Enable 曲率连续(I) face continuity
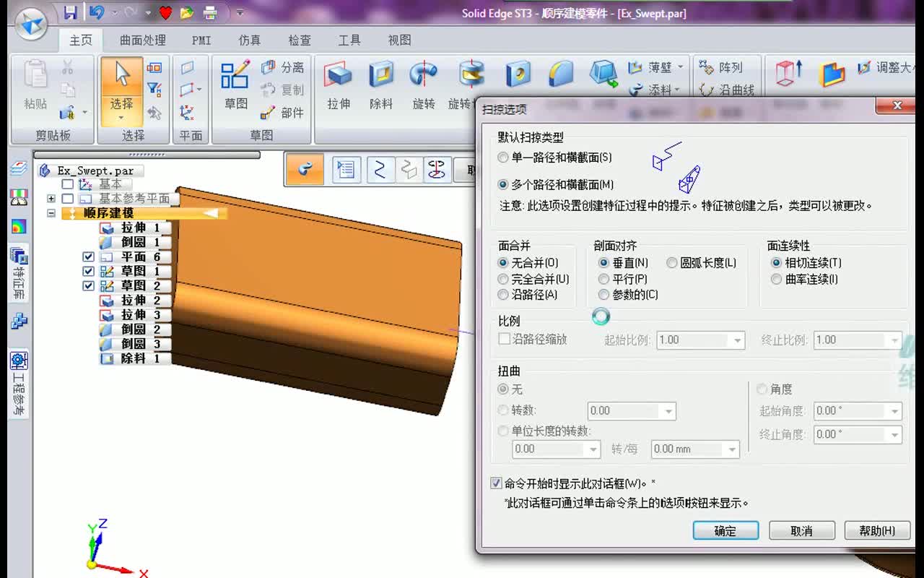Screen dimensions: 924x578 click(776, 278)
